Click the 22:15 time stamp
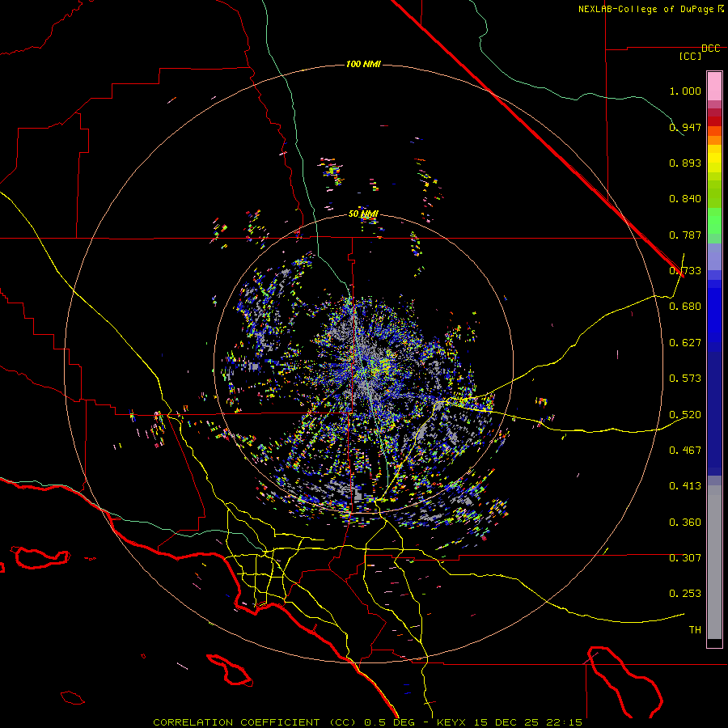This screenshot has height=728, width=728. (x=564, y=722)
